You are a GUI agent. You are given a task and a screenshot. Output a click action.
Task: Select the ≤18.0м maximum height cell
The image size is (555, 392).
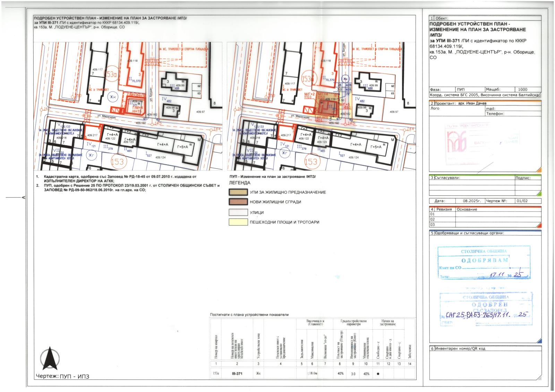pos(312,374)
